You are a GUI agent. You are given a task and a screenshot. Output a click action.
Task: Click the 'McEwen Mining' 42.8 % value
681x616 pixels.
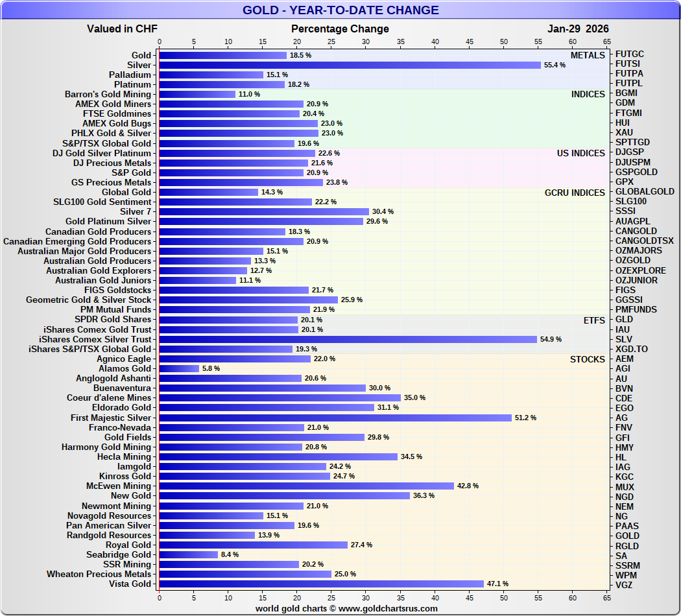[468, 486]
